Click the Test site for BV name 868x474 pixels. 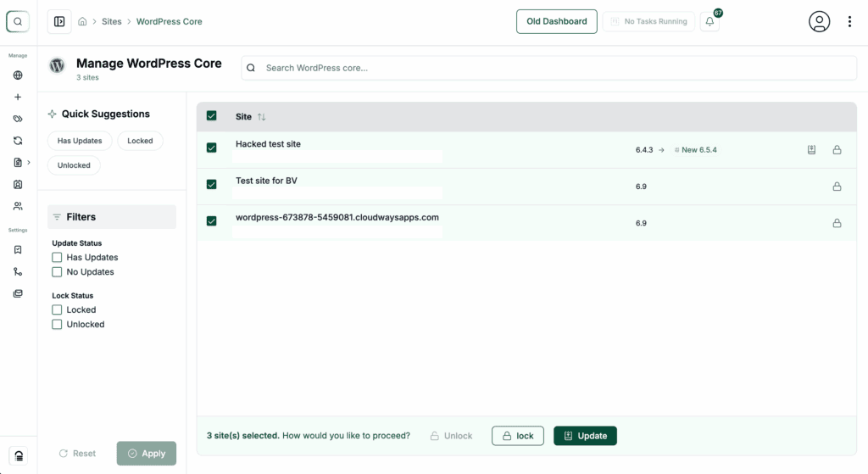[266, 181]
